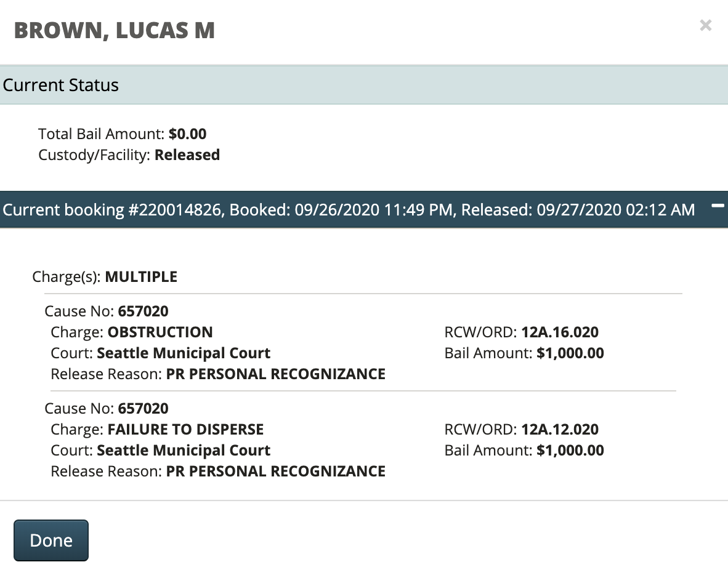Click Seattle Municipal Court under OBSTRUCTION charge
This screenshot has width=728, height=570.
[x=184, y=353]
